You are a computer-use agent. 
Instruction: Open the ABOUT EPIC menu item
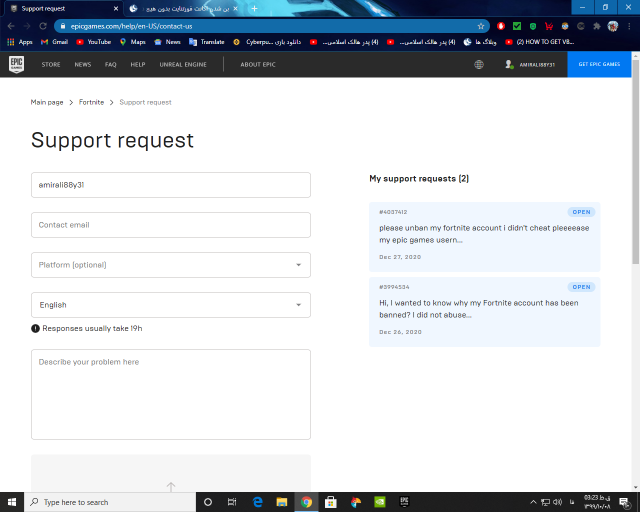[258, 65]
